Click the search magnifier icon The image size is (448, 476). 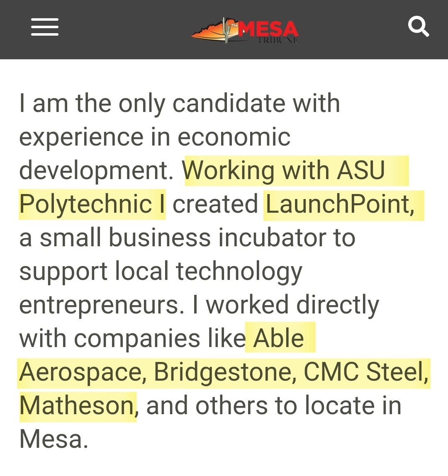click(x=418, y=27)
